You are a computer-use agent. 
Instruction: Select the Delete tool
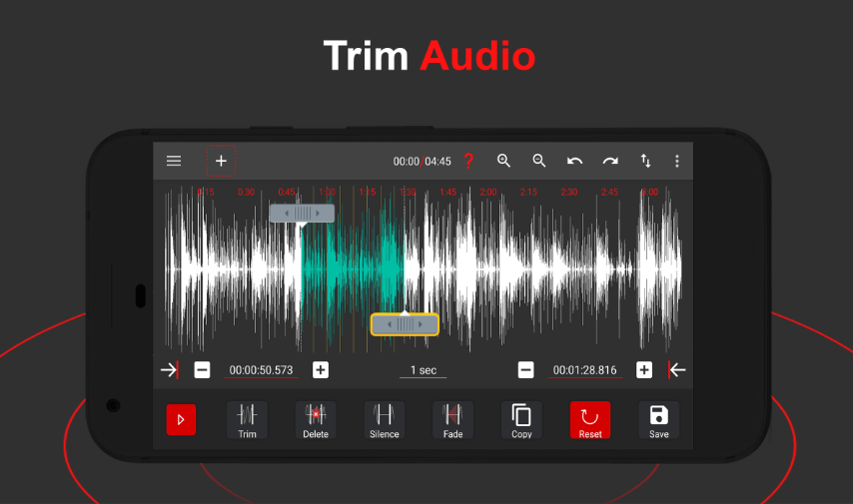[x=316, y=420]
